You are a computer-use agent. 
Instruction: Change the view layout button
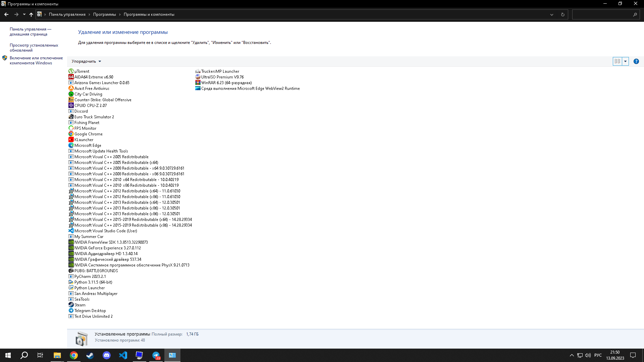pyautogui.click(x=618, y=61)
